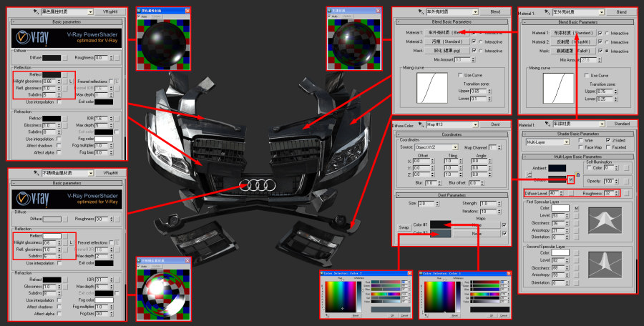
Task: Click eyedropper in Color Selector Color 1 dialog
Action: [x=426, y=315]
